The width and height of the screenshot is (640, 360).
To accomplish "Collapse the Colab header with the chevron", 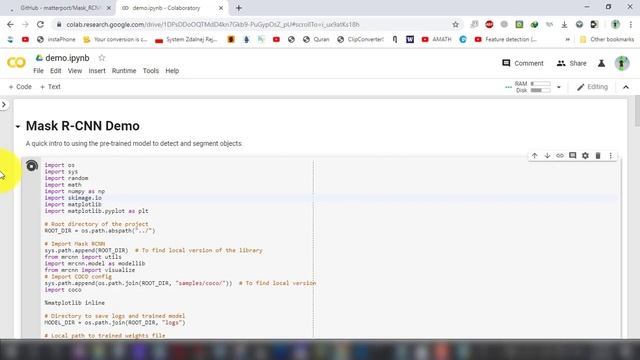I will (626, 87).
